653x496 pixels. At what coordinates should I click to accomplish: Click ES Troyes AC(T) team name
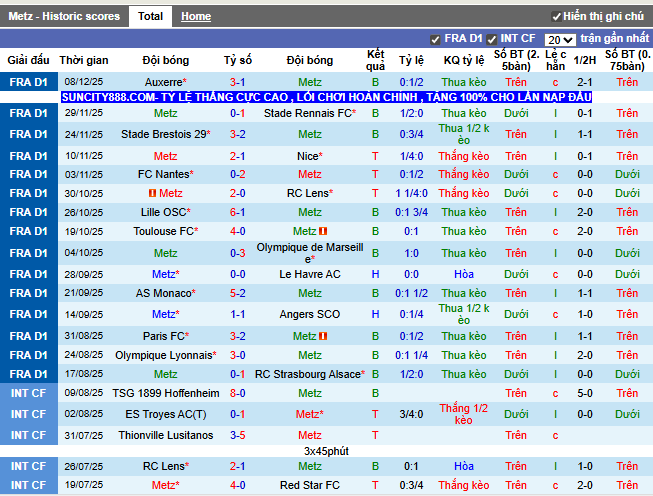166,414
